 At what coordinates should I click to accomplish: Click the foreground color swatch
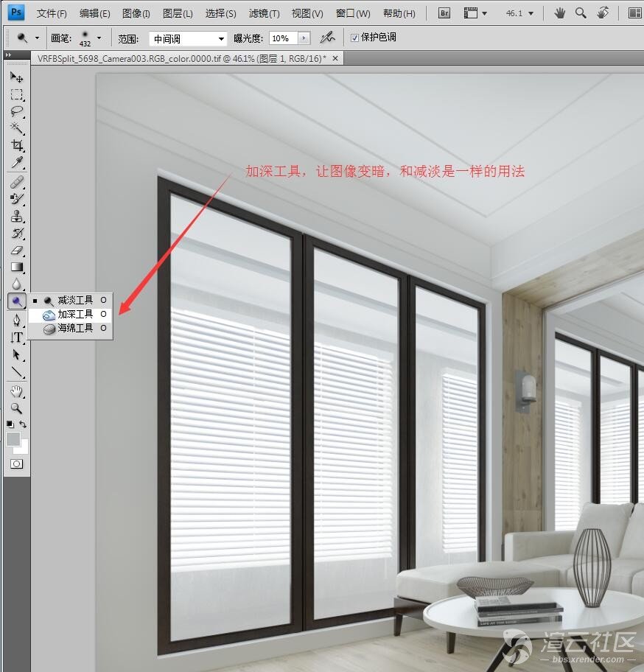click(x=13, y=439)
